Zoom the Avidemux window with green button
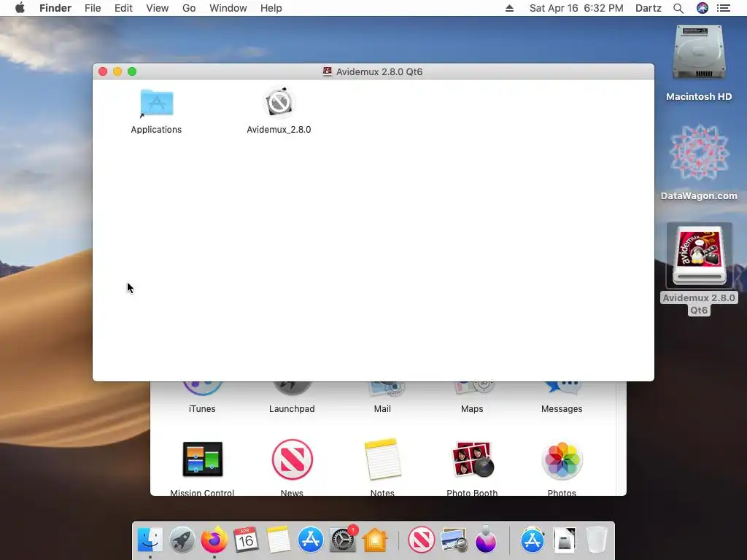The width and height of the screenshot is (747, 560). (x=133, y=71)
